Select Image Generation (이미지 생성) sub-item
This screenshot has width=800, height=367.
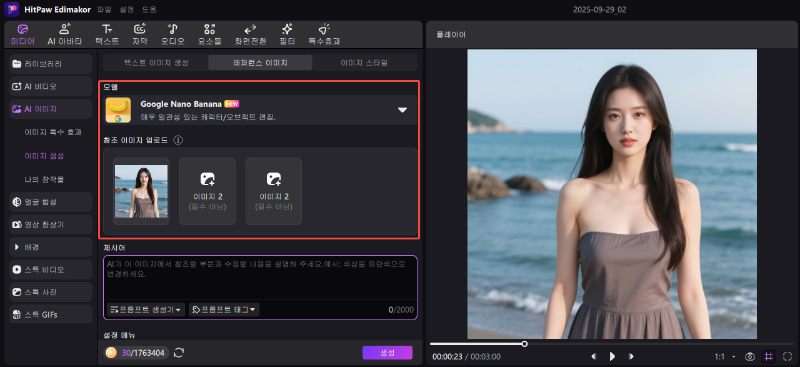pos(44,155)
